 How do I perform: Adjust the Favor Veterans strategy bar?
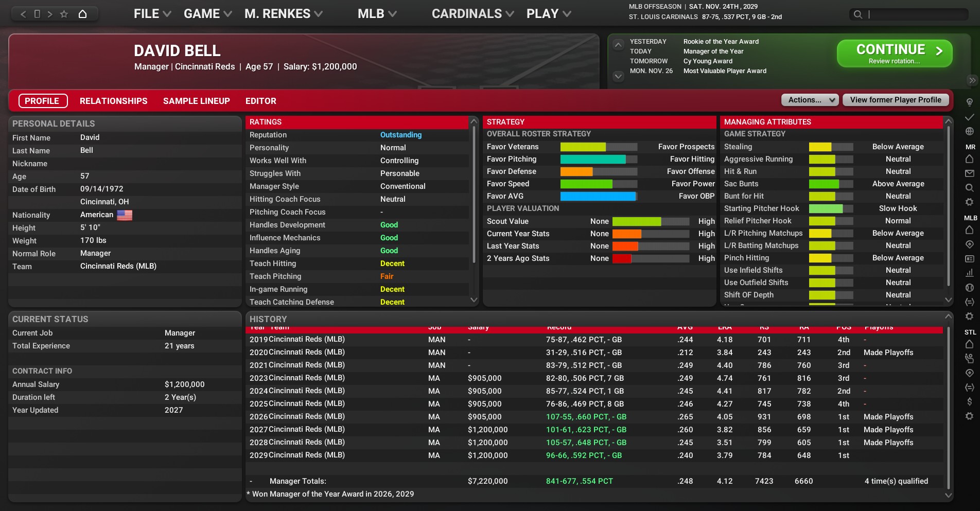[x=598, y=147]
